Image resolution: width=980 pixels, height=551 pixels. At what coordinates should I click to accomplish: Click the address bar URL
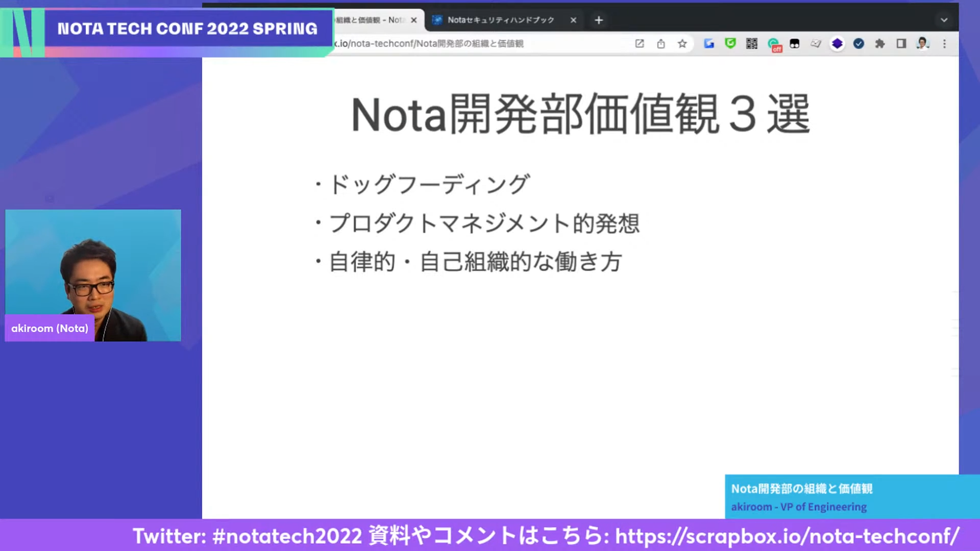tap(429, 44)
